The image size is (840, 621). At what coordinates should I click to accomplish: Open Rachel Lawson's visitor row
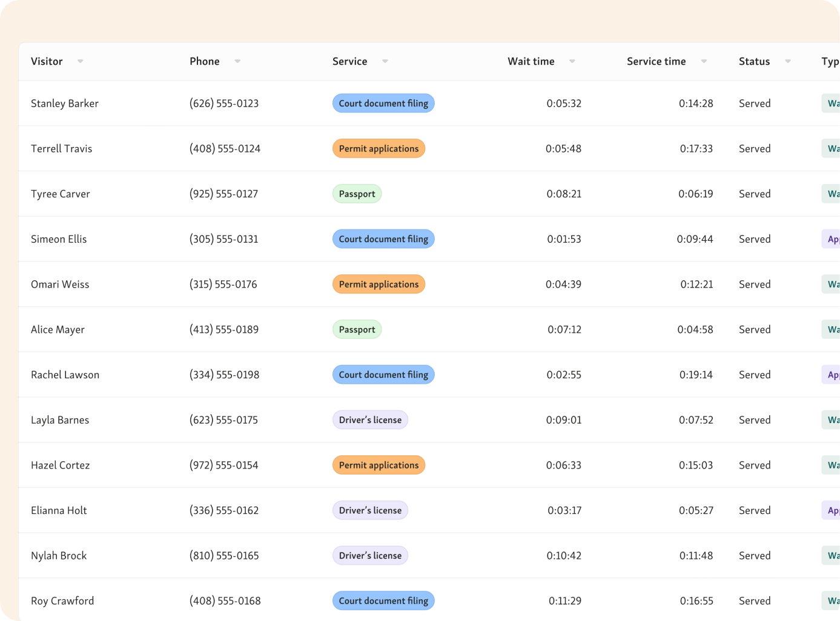point(65,375)
